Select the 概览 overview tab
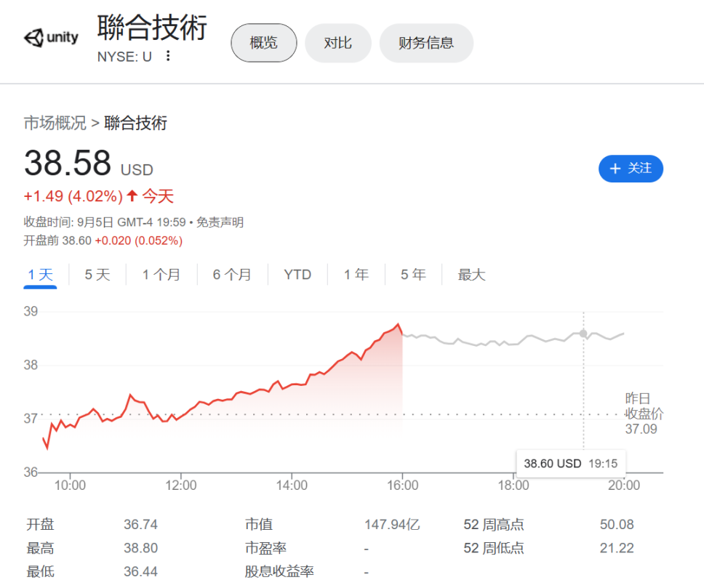The image size is (704, 588). point(263,43)
